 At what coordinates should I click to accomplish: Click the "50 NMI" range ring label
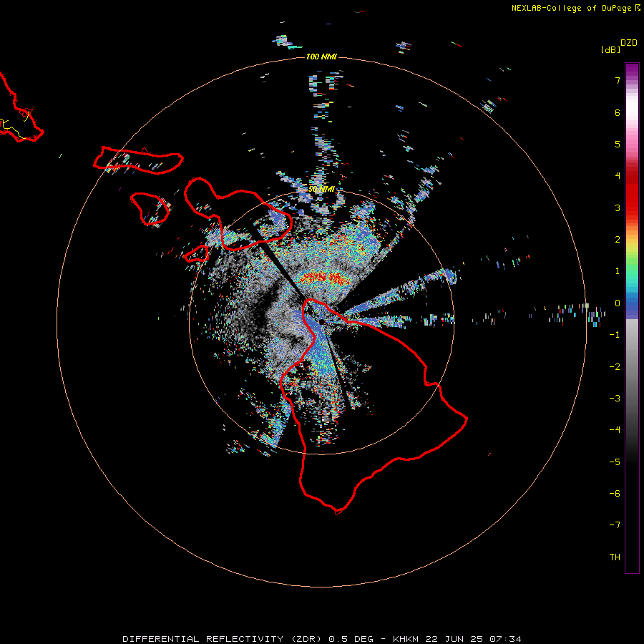click(321, 190)
